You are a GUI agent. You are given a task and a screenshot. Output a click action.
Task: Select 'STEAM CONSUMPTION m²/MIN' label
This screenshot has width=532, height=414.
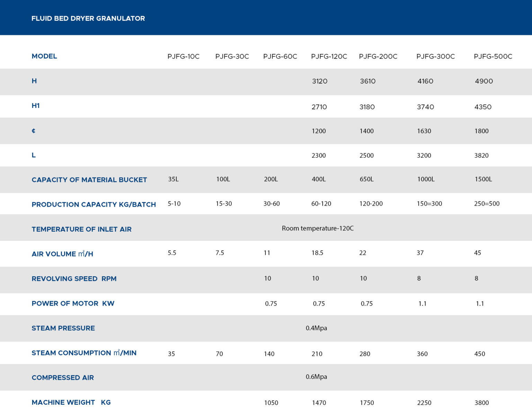pyautogui.click(x=84, y=353)
